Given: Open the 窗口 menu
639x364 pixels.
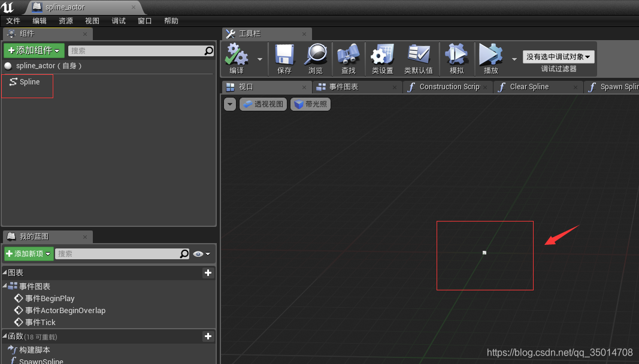Looking at the screenshot, I should [145, 21].
